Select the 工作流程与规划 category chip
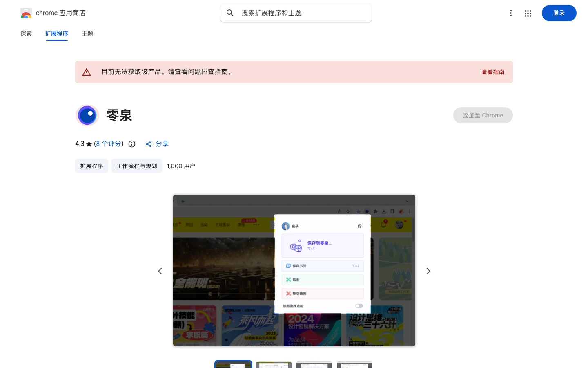The width and height of the screenshot is (588, 368). coord(137,166)
